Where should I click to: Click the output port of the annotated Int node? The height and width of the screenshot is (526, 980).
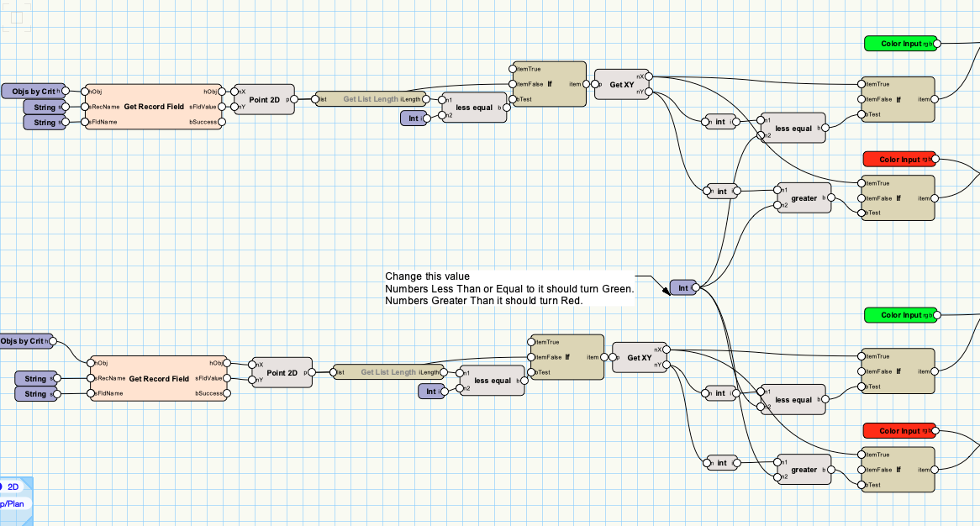(x=696, y=288)
